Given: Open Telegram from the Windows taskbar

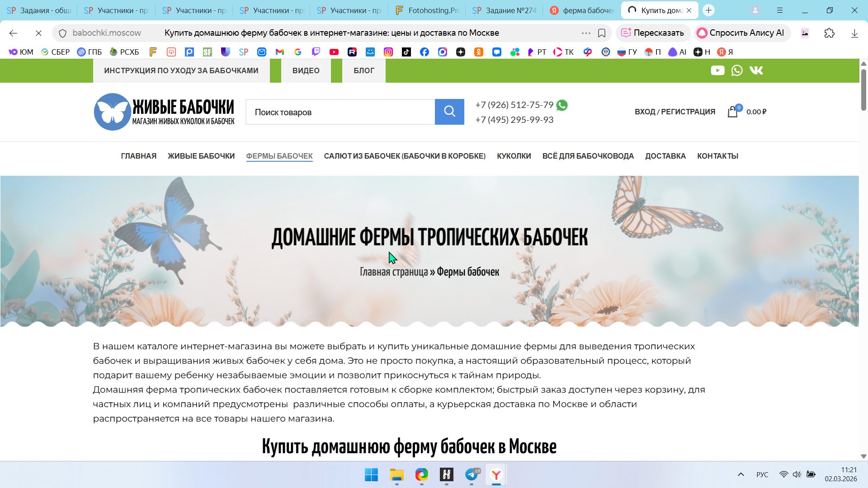Looking at the screenshot, I should (x=472, y=474).
